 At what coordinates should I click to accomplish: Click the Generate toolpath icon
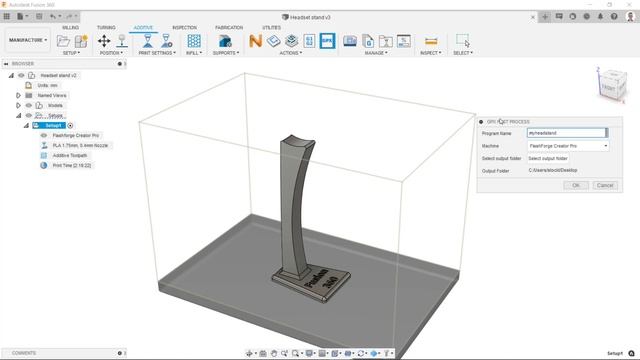pos(273,41)
